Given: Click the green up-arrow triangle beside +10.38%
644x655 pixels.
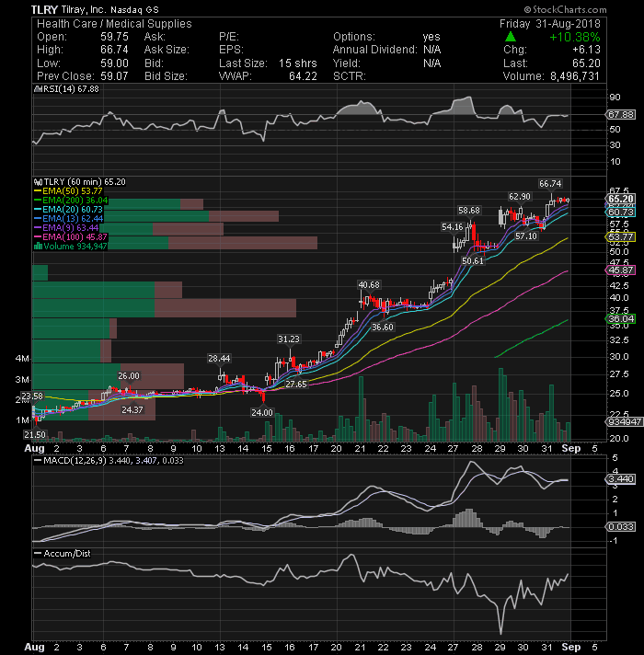Looking at the screenshot, I should tap(511, 37).
